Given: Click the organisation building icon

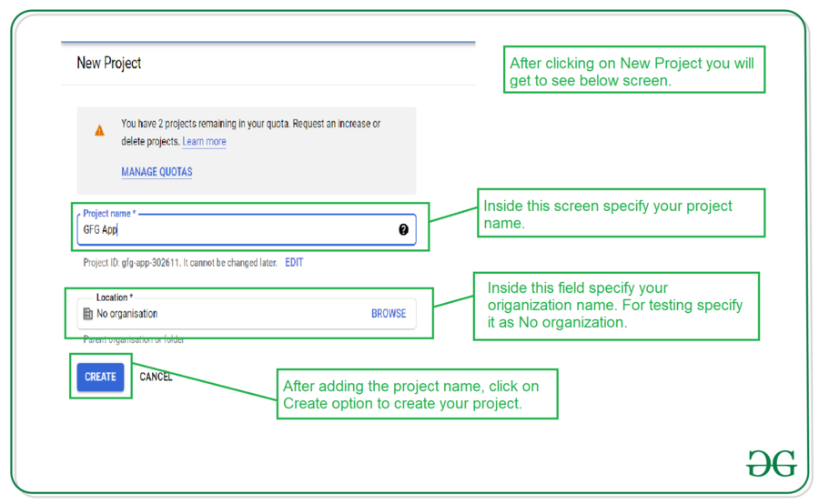Looking at the screenshot, I should coord(87,313).
